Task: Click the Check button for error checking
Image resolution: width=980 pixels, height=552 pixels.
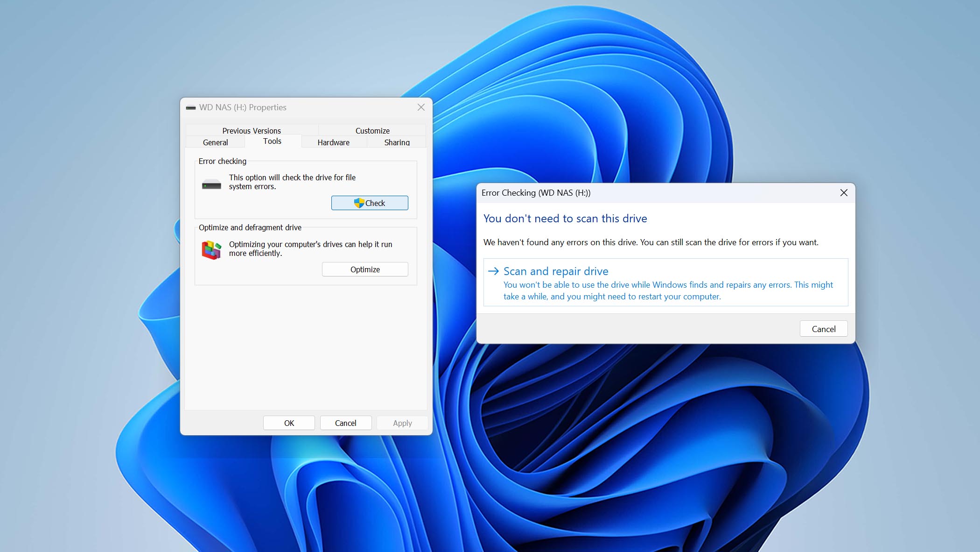Action: click(370, 203)
